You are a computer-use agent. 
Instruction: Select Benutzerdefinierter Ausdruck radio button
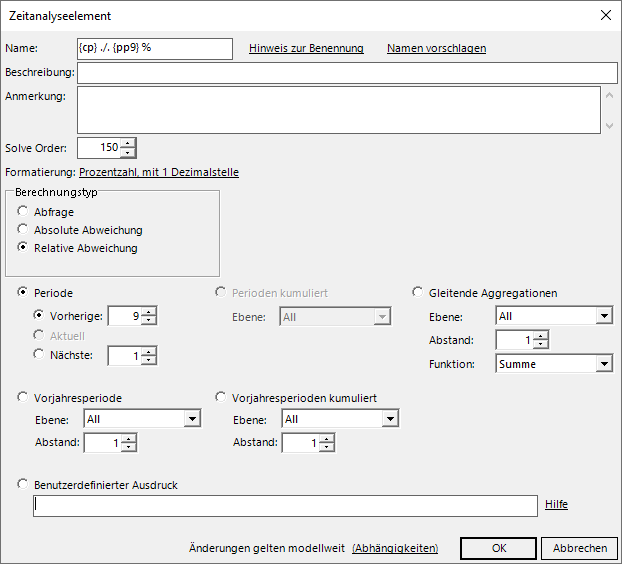23,485
